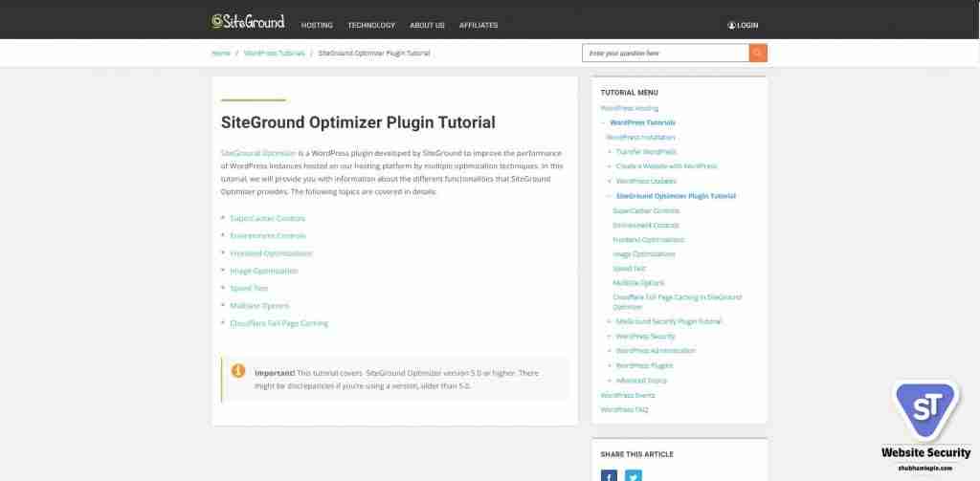Select SiteGround Optimizer Plugin Tutorial sidebar entry

tap(677, 196)
